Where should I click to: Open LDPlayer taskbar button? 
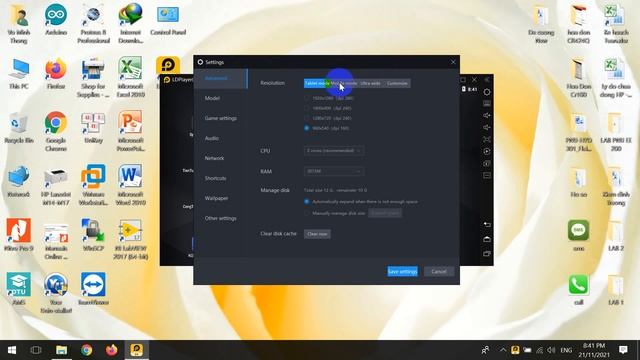(x=136, y=350)
